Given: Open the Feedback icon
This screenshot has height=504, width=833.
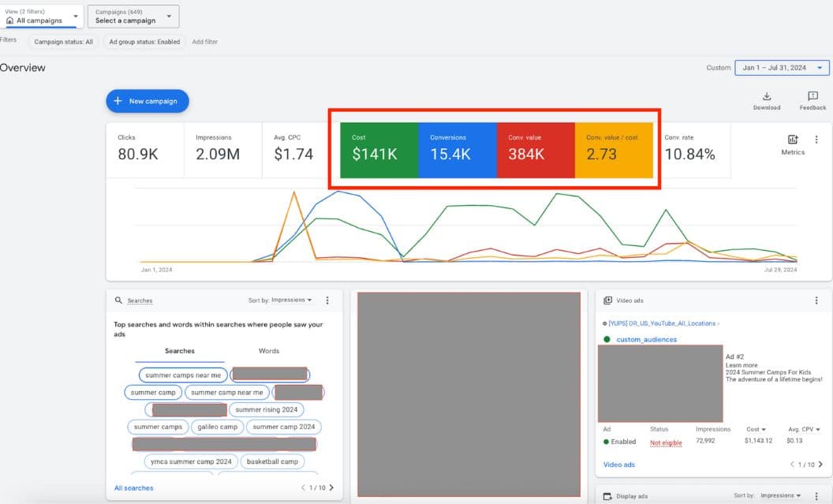Looking at the screenshot, I should click(812, 96).
